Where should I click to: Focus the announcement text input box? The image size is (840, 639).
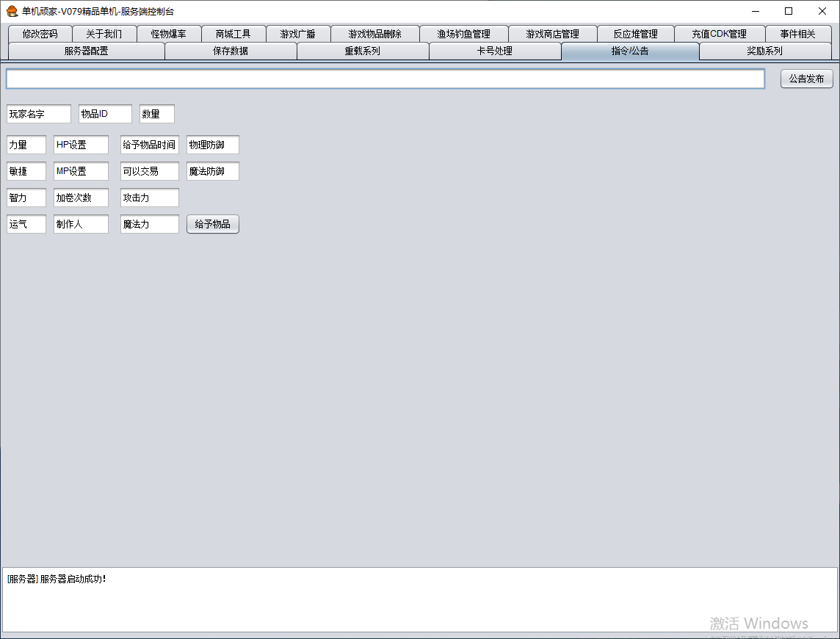(385, 79)
